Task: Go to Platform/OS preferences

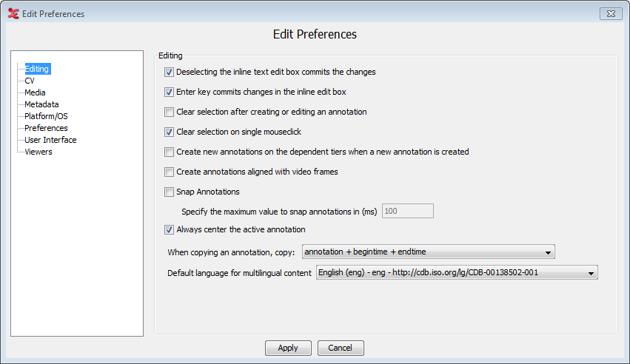Action: click(46, 116)
